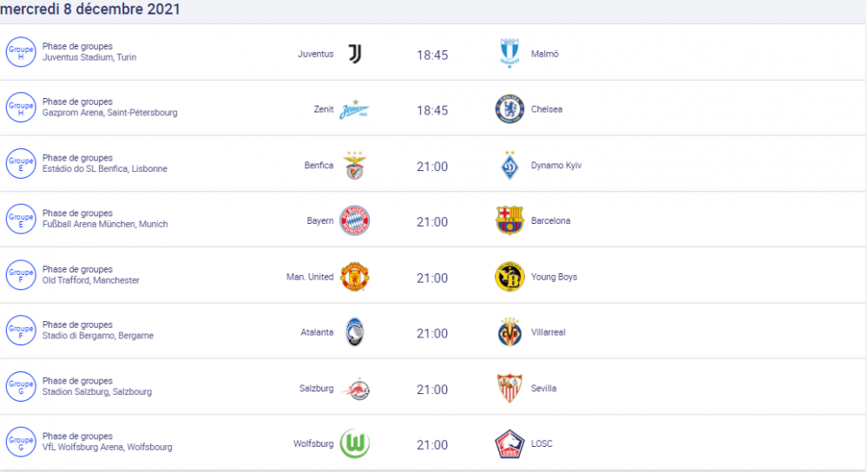Click Groupe H badge for Juventus match

21,52
